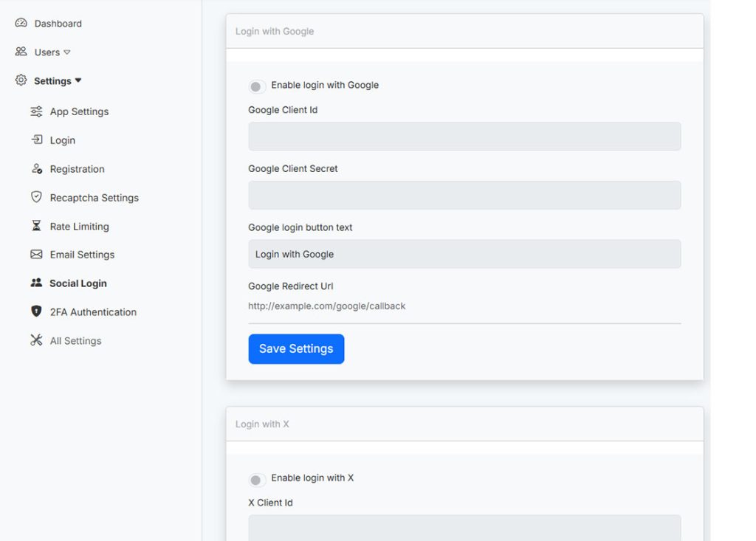Focus the Google Client Id field
The height and width of the screenshot is (541, 756).
[x=464, y=136]
